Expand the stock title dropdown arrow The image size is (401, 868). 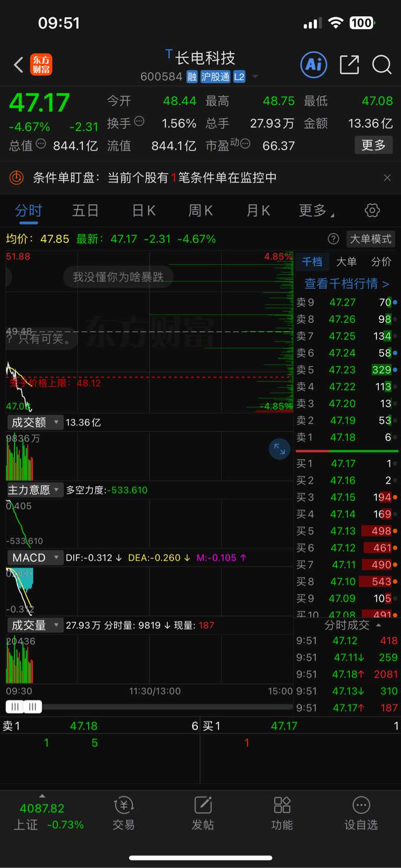point(255,77)
